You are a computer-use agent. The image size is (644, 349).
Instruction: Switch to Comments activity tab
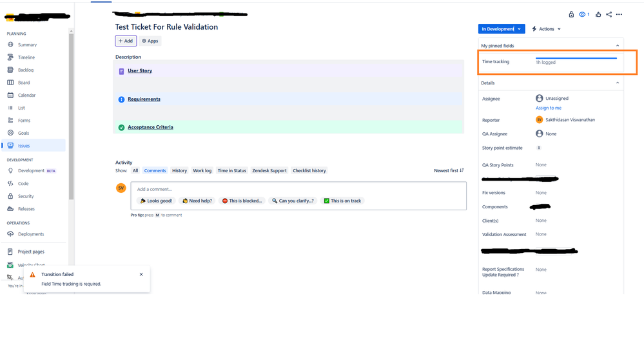tap(155, 170)
